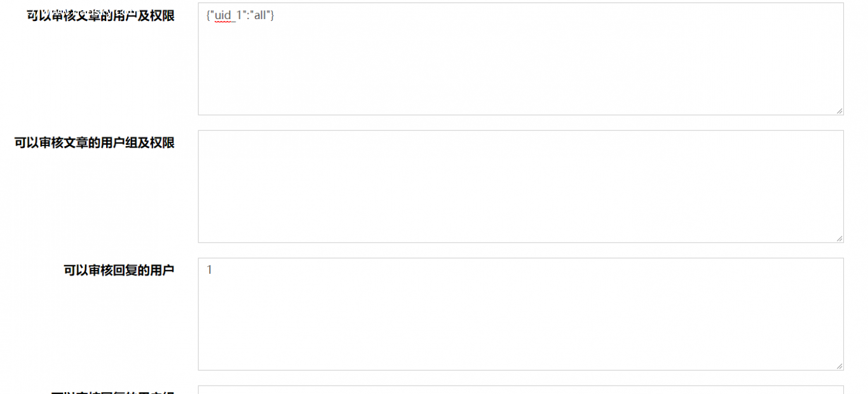Click the digit 1 in uid_1 key
868x394 pixels.
click(239, 15)
